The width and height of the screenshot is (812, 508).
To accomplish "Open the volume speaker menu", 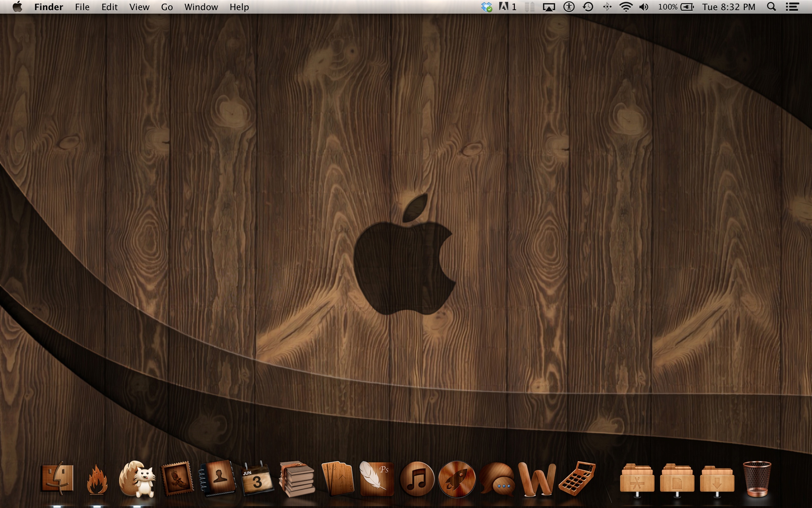I will coord(644,7).
